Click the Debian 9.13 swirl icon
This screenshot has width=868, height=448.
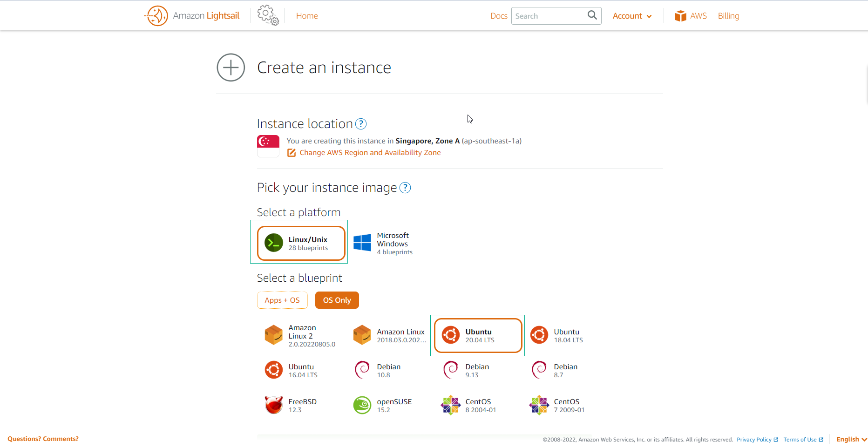tap(450, 370)
